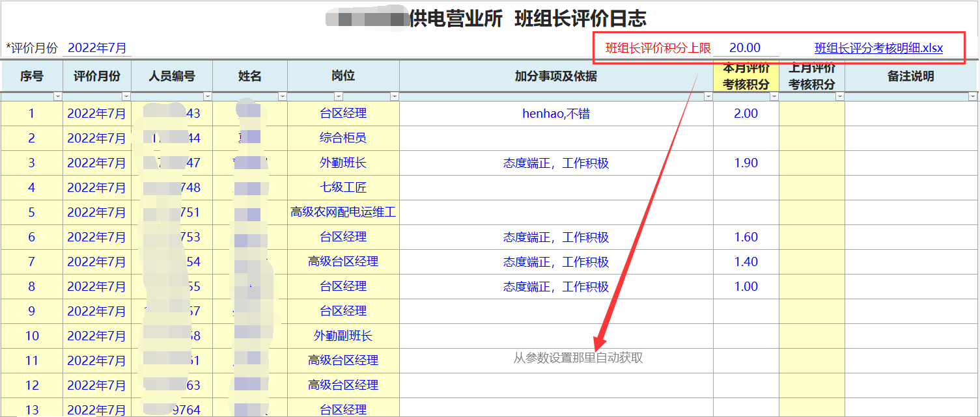Click 七级工匠 position cell in row 4
This screenshot has height=417, width=980.
[x=343, y=188]
